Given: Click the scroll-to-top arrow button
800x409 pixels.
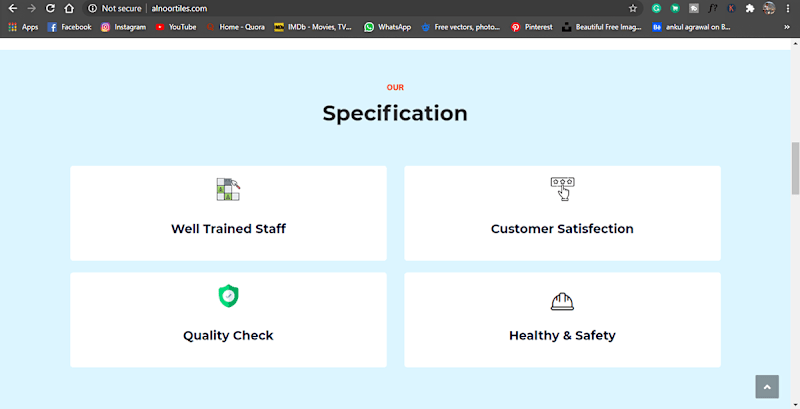Looking at the screenshot, I should click(x=767, y=387).
